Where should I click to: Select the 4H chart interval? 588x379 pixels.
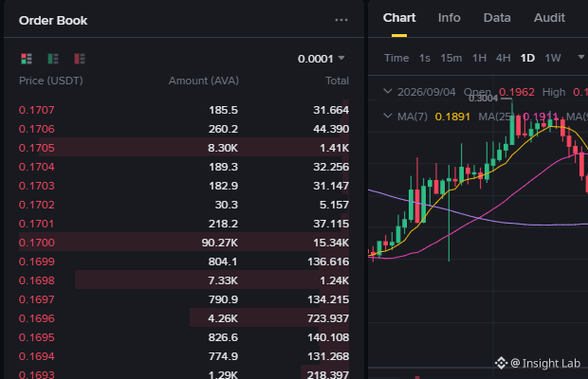[x=504, y=58]
